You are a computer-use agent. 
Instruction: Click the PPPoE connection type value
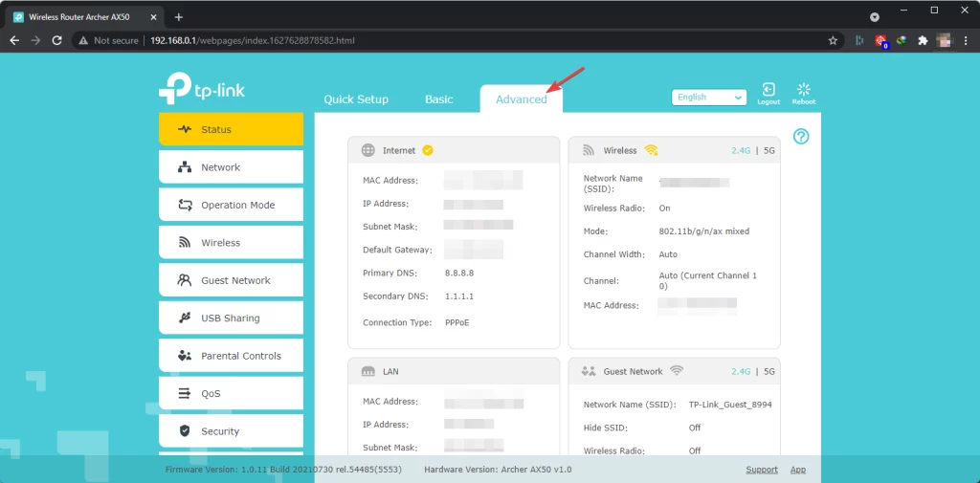pos(457,322)
